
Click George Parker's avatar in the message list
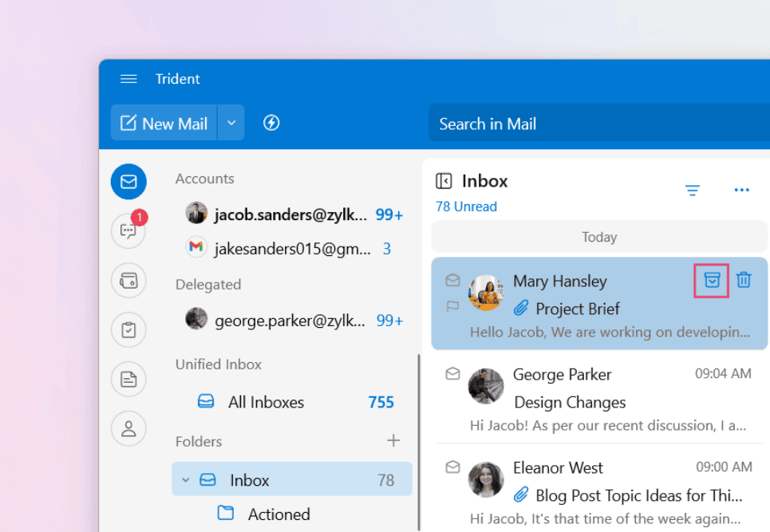(486, 386)
